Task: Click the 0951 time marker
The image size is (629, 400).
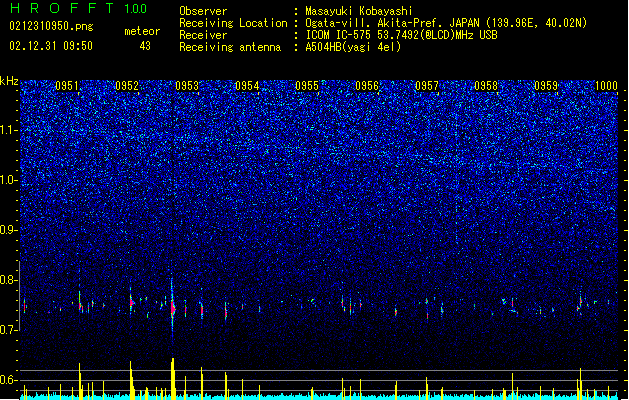Action: [67, 86]
